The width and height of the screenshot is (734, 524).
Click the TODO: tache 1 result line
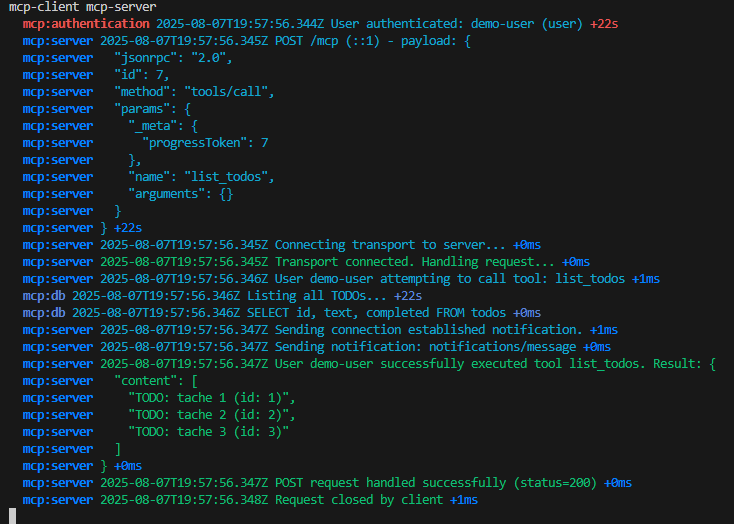(212, 398)
